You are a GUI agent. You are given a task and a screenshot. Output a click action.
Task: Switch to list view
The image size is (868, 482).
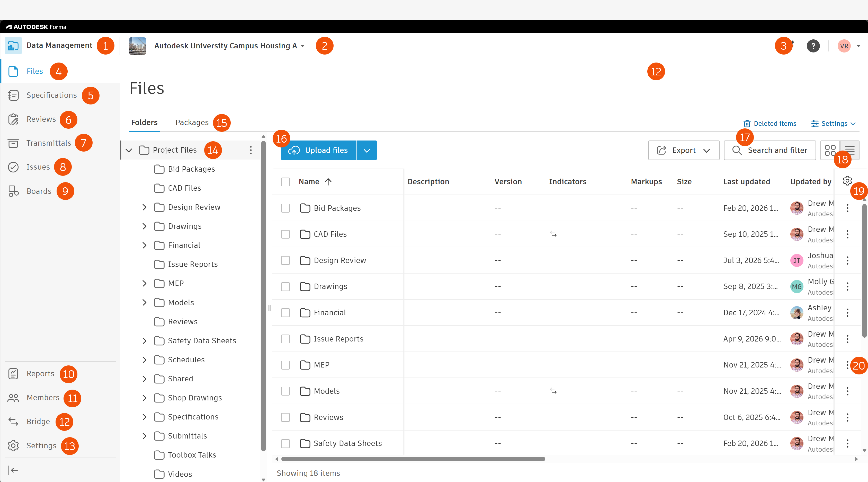[x=850, y=150]
